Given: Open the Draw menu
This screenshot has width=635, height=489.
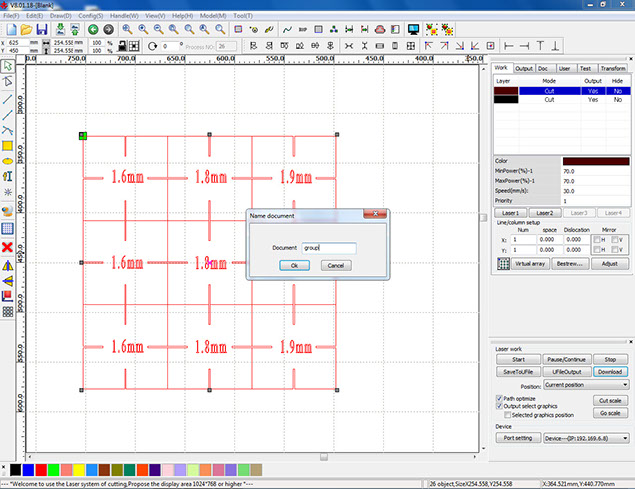Looking at the screenshot, I should click(x=60, y=16).
